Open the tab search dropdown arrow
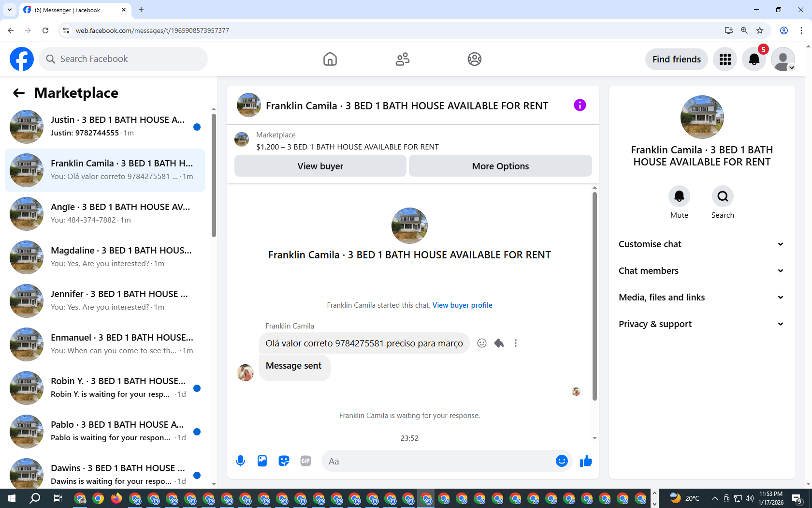Viewport: 812px width, 508px height. point(9,10)
